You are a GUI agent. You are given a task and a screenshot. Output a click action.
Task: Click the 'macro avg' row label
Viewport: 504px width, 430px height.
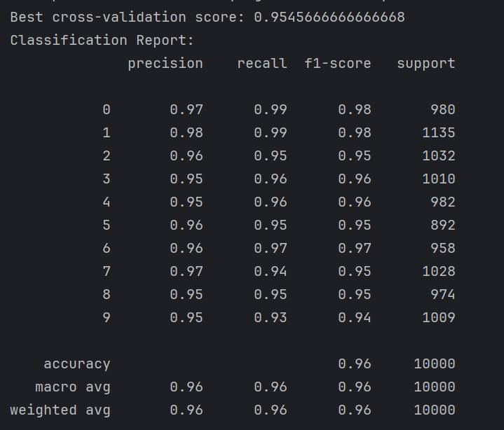tap(72, 387)
